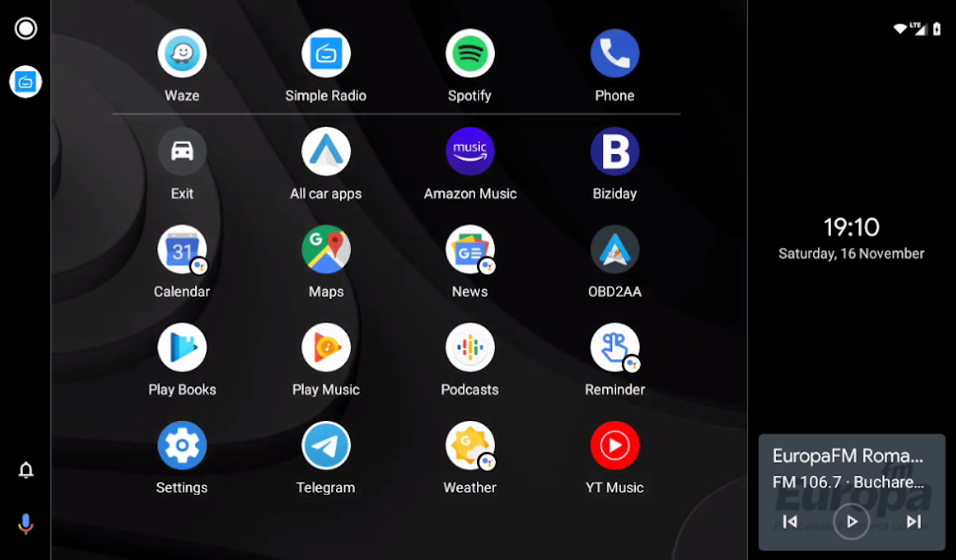Open the notifications bell
The height and width of the screenshot is (560, 956).
(26, 470)
